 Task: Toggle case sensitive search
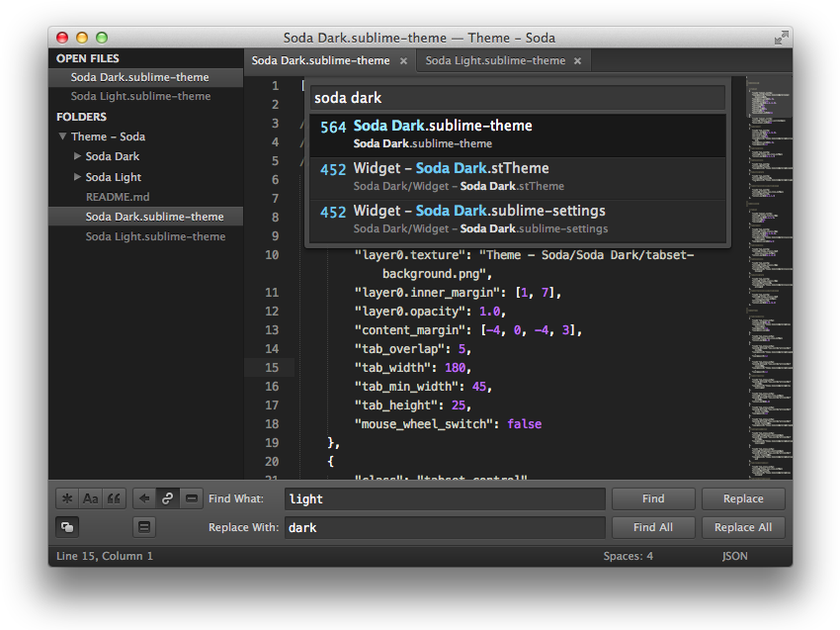pyautogui.click(x=90, y=498)
